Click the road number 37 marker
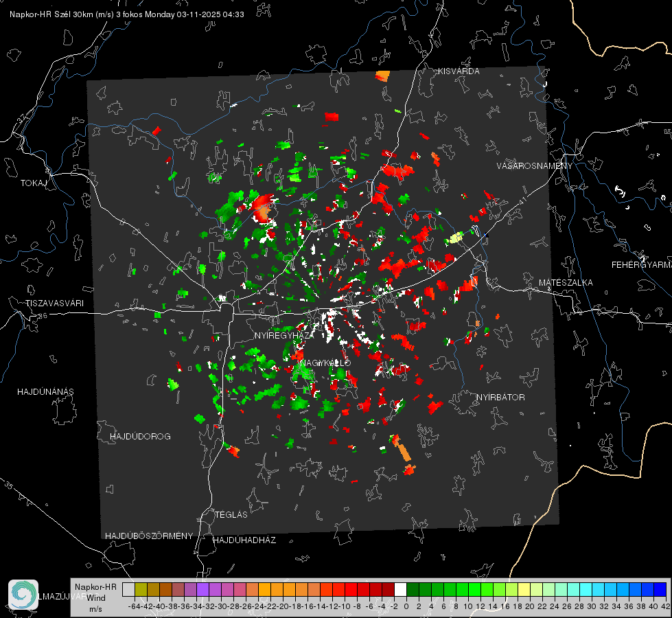Screen dimensions: 672x618 pos(22,117)
